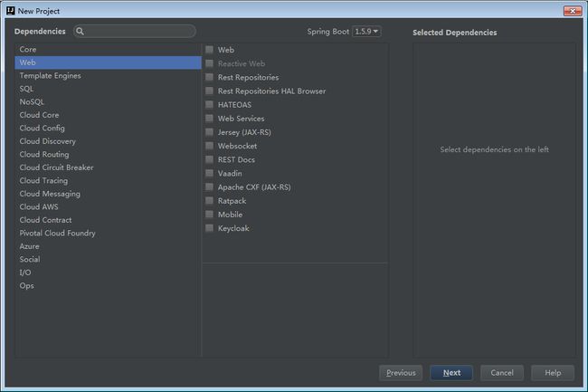The image size is (588, 392).
Task: Enable the Web dependency checkbox
Action: click(x=210, y=50)
